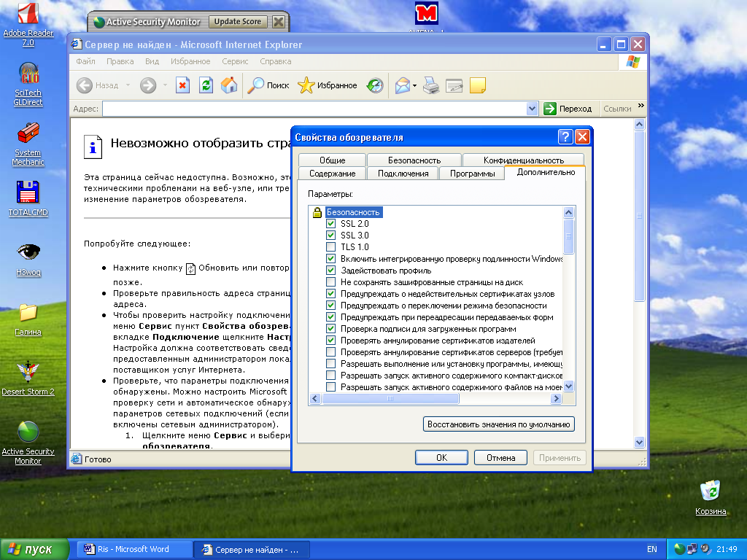Click the help question mark in Свойства обозревателя
Screen dimensions: 747x560
(x=565, y=137)
